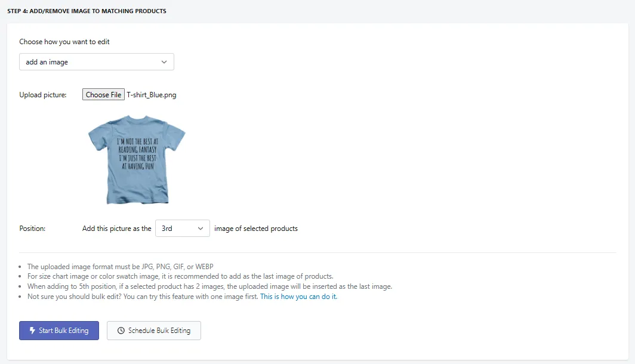Click the clock icon on Schedule Bulk Editing
Image resolution: width=635 pixels, height=364 pixels.
[121, 331]
